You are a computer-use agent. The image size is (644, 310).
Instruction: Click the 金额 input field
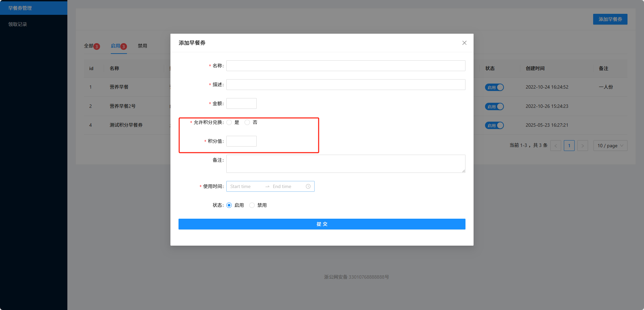[241, 103]
